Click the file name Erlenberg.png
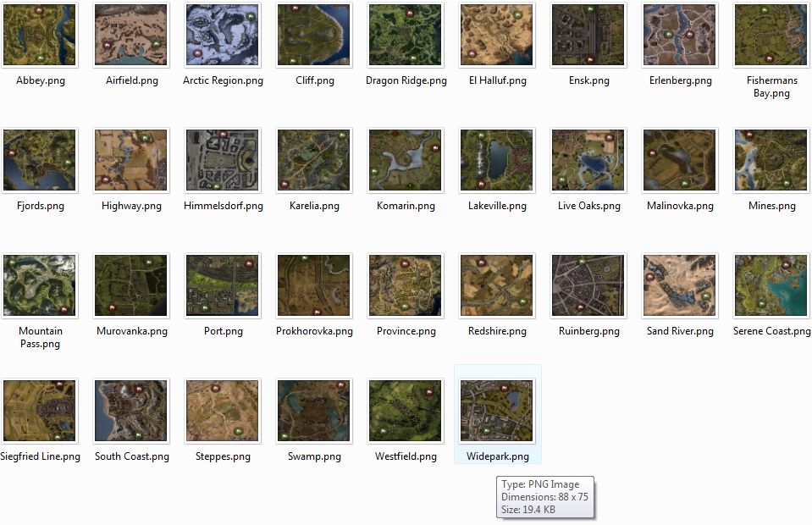This screenshot has width=812, height=525. tap(681, 80)
